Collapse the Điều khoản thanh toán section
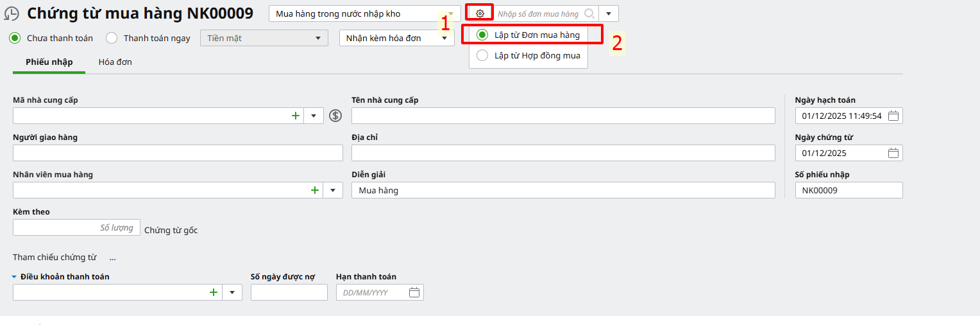This screenshot has height=325, width=980. (14, 277)
